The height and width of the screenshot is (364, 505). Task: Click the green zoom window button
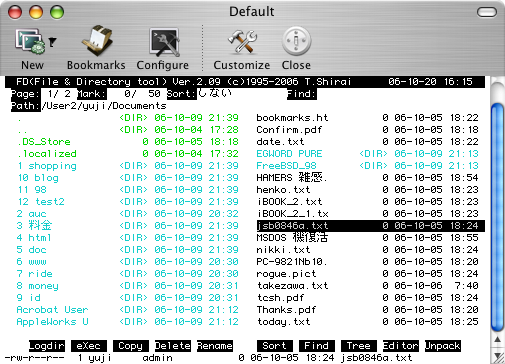coord(57,12)
